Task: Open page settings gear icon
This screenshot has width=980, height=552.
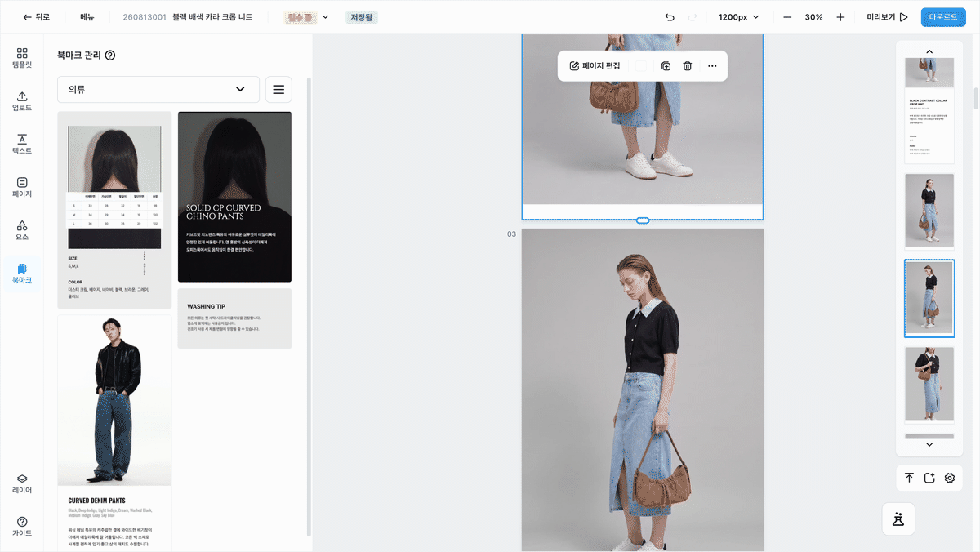Action: coord(950,478)
